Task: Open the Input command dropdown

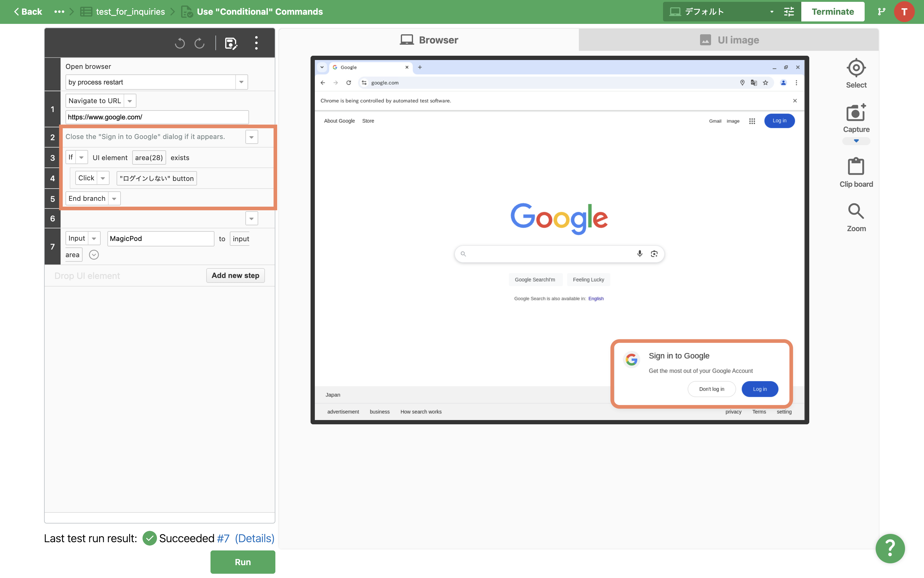Action: [x=94, y=238]
